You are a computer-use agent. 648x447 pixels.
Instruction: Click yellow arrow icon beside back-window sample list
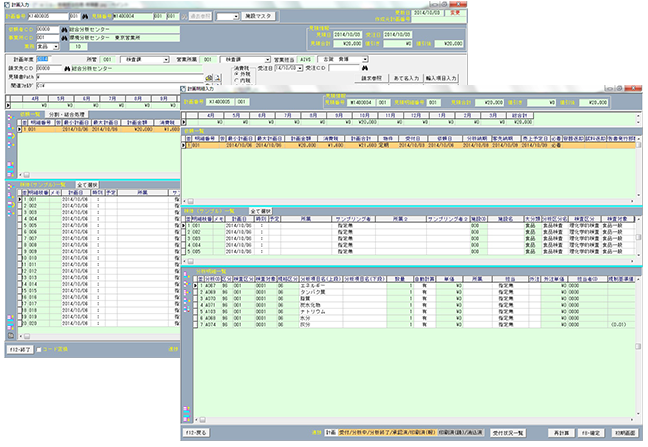click(11, 204)
